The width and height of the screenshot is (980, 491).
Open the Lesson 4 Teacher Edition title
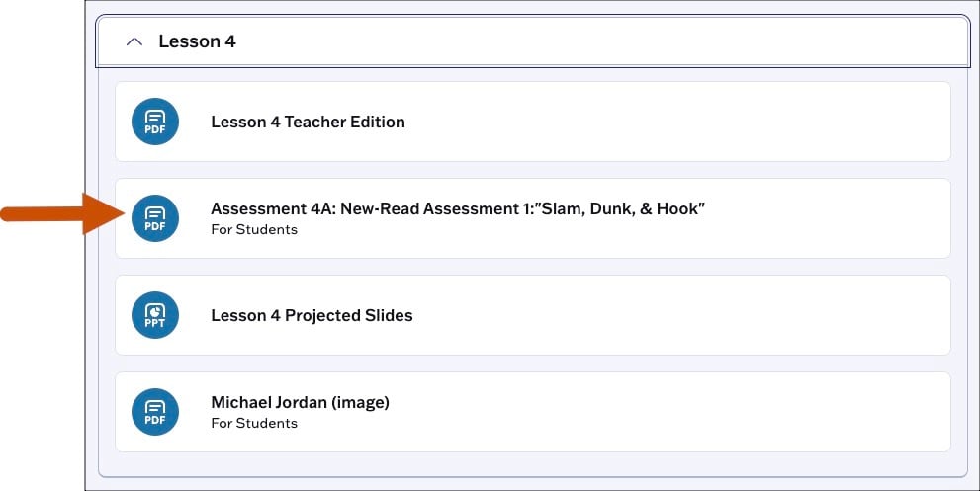click(308, 123)
